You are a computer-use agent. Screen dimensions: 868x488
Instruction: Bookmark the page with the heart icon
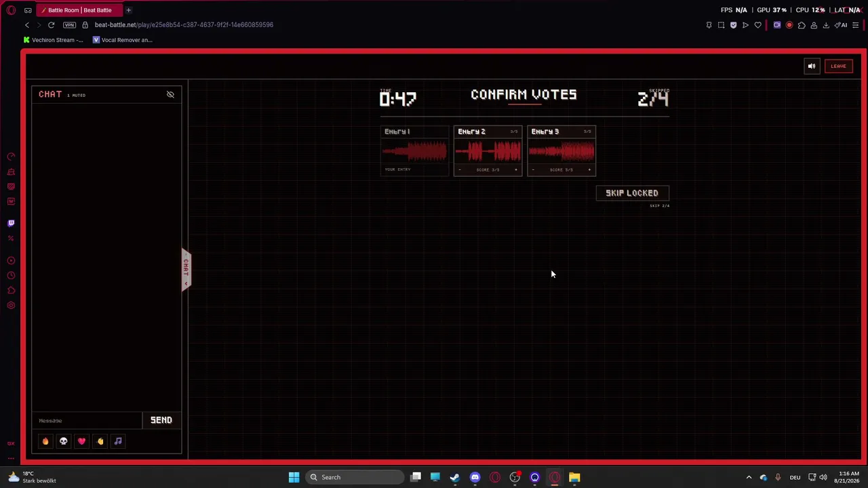(x=757, y=25)
